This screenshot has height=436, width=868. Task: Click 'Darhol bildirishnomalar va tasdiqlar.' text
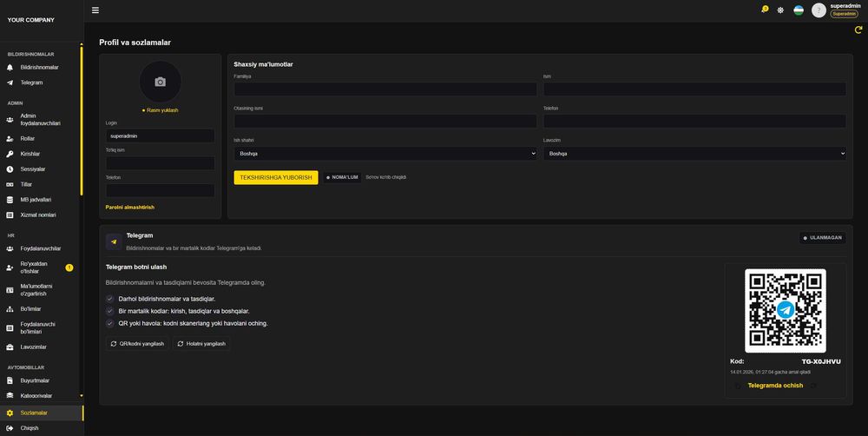click(167, 299)
